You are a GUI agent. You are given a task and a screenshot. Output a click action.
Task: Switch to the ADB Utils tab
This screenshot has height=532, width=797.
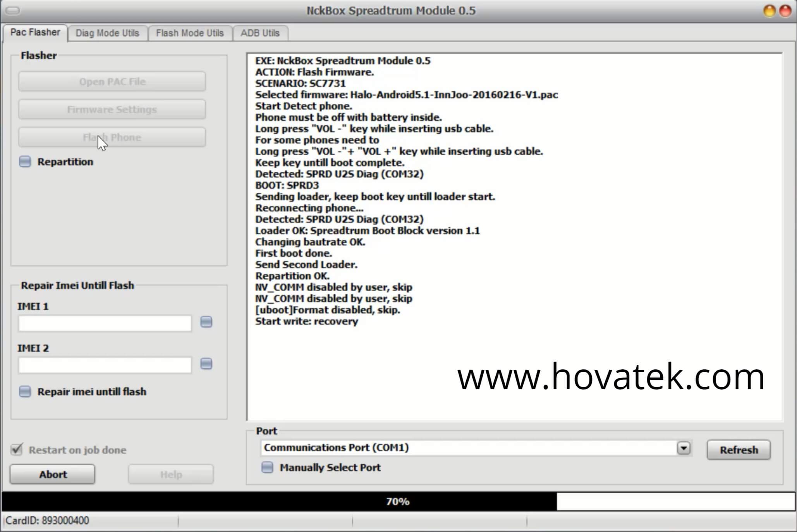pyautogui.click(x=260, y=33)
